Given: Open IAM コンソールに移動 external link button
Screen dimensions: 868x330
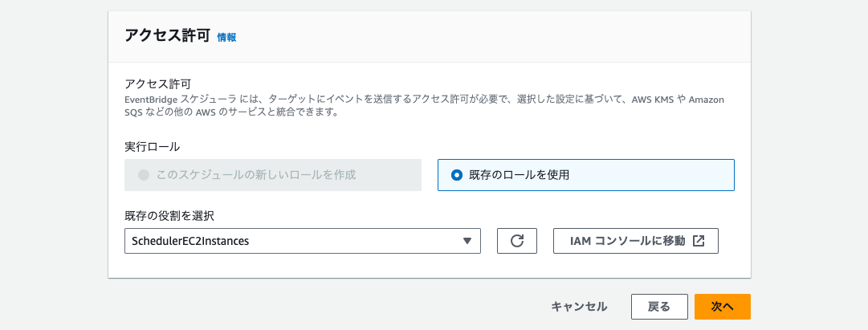Looking at the screenshot, I should (x=635, y=241).
